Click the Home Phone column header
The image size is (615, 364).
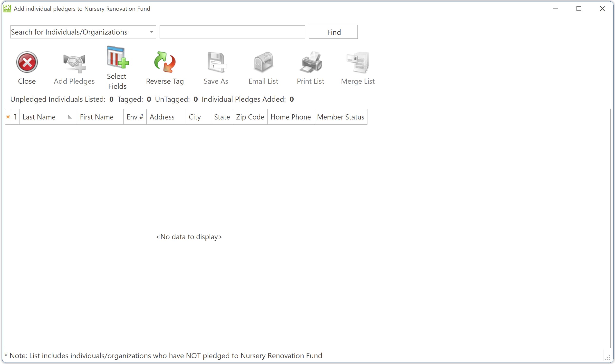(290, 117)
